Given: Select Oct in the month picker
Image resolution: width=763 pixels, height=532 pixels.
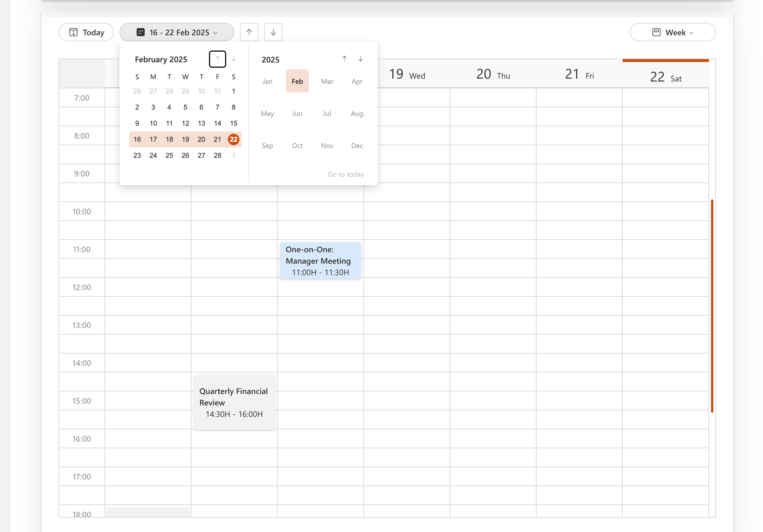Looking at the screenshot, I should coord(297,145).
